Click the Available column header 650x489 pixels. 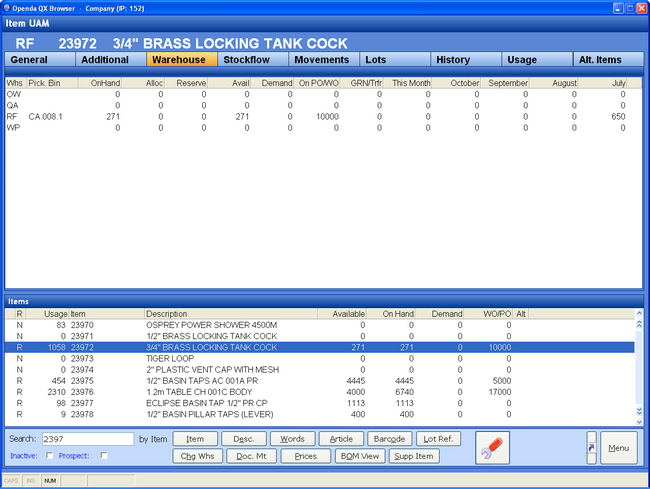pyautogui.click(x=342, y=314)
